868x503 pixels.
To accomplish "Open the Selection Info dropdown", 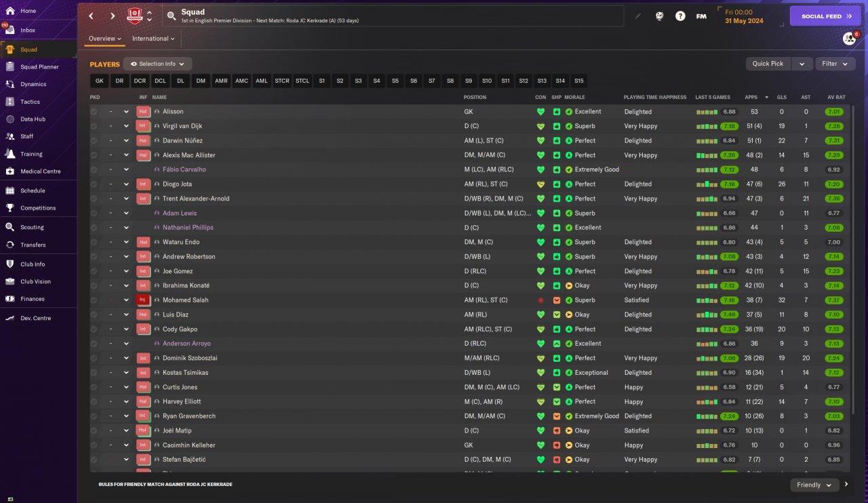I will pyautogui.click(x=157, y=64).
